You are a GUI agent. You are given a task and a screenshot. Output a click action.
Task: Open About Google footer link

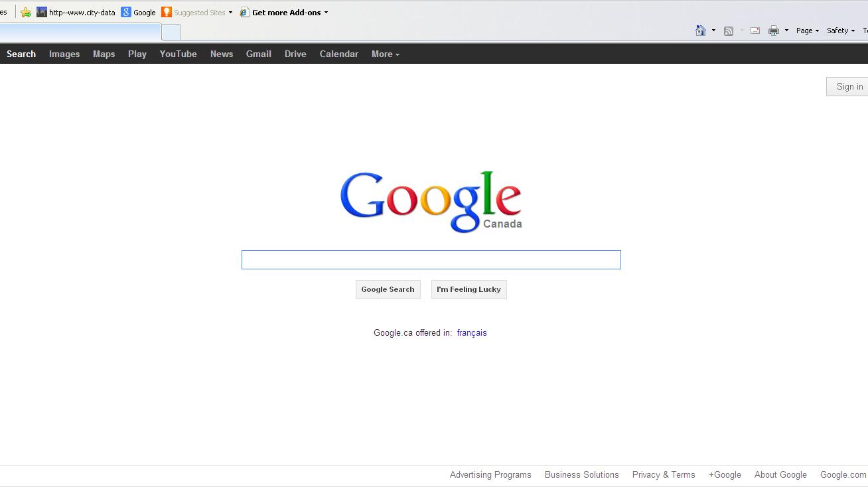(x=780, y=474)
